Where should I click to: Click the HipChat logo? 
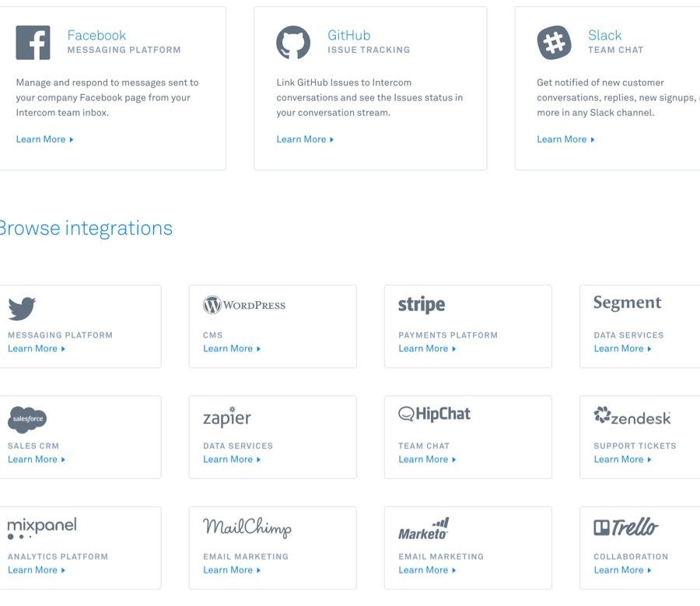pyautogui.click(x=434, y=414)
